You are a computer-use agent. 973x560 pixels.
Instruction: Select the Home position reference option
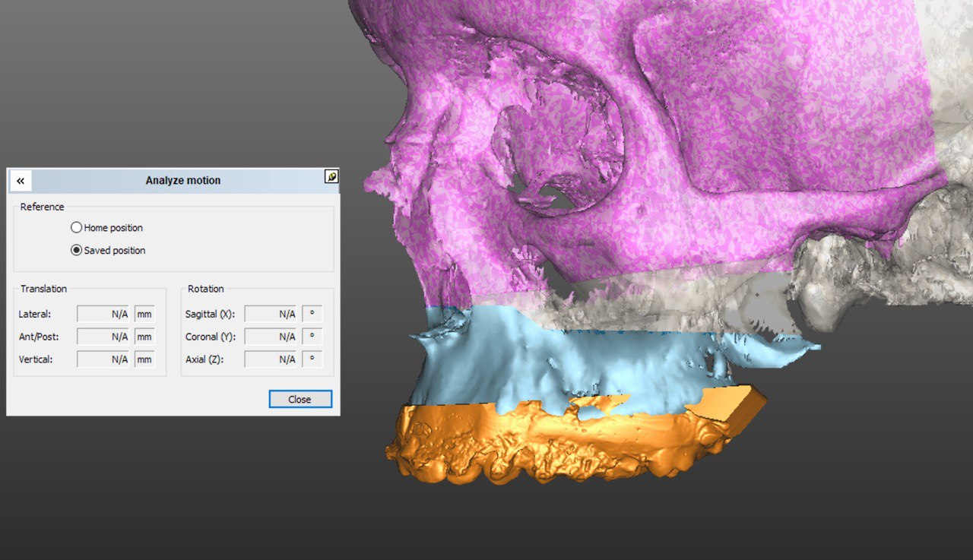77,228
